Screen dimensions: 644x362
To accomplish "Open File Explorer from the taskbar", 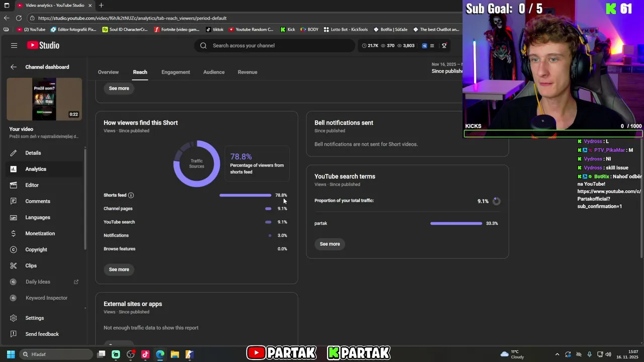I will (x=175, y=354).
